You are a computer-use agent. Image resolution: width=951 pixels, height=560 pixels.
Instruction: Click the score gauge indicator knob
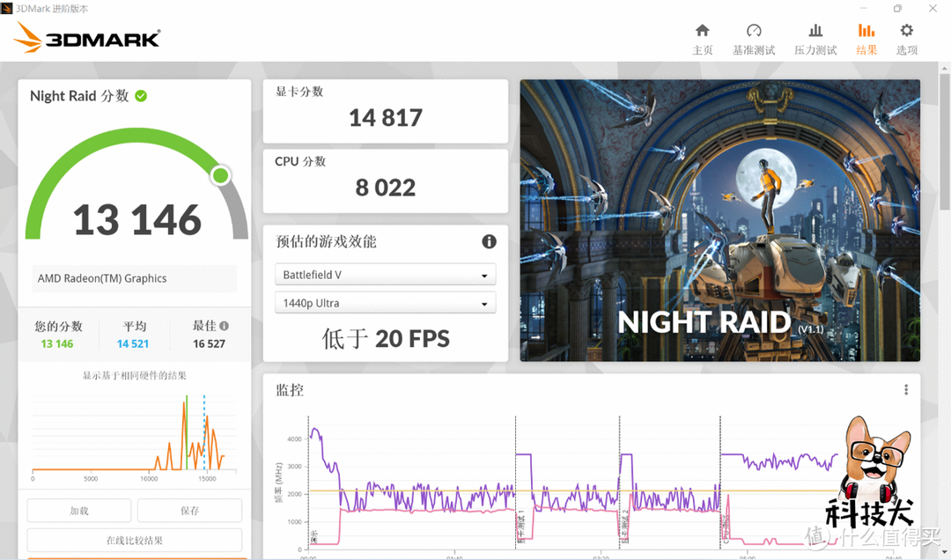[221, 176]
